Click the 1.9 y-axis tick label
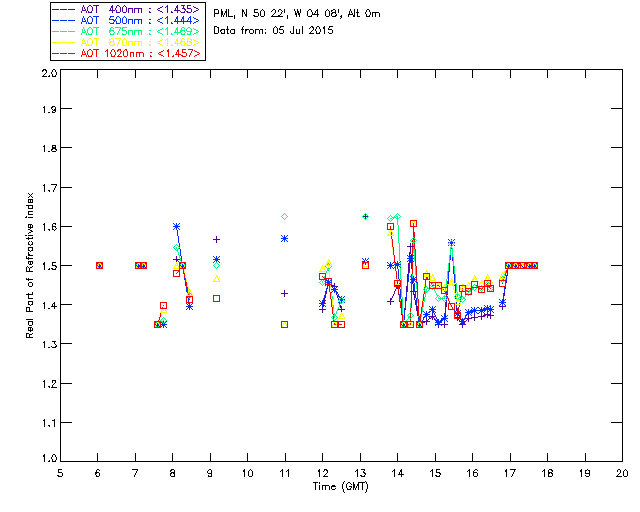640x512 pixels. (x=49, y=109)
